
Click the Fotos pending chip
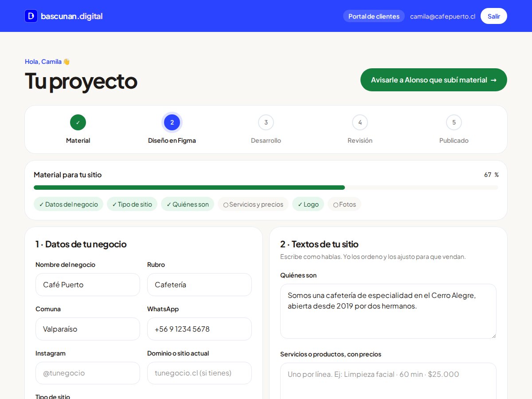(x=344, y=204)
